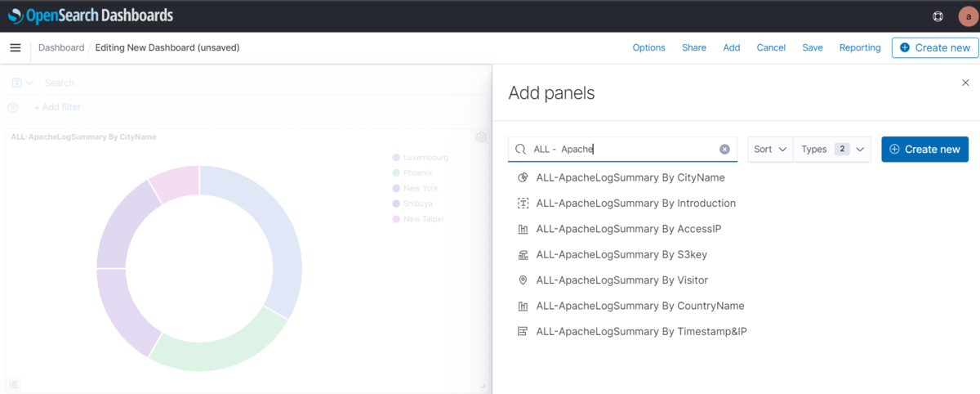Open the Options menu
Image resolution: width=980 pixels, height=394 pixels.
pos(649,48)
